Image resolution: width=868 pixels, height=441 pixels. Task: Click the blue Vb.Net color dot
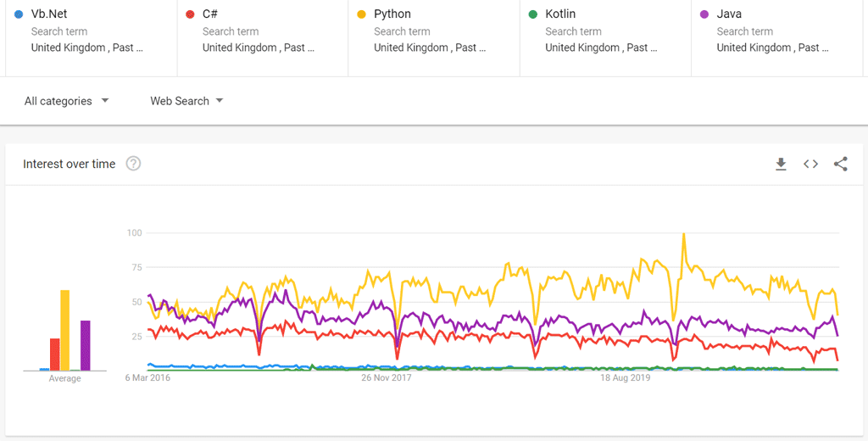(19, 14)
